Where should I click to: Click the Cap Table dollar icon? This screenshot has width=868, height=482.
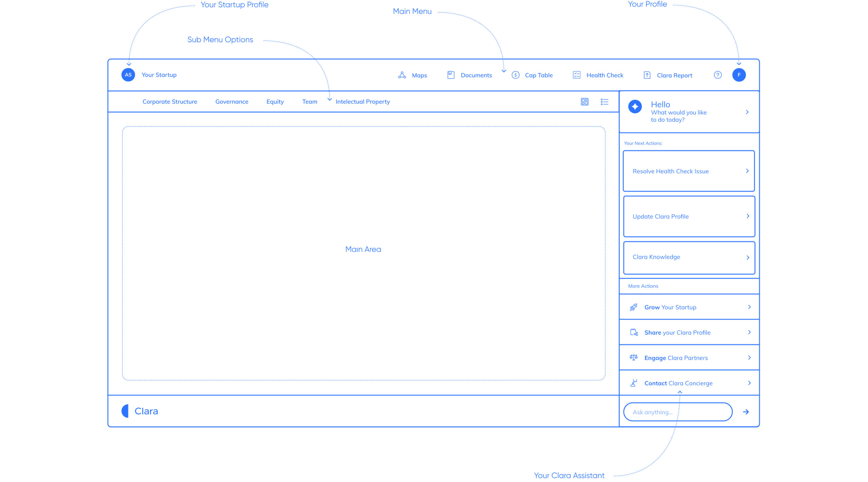coord(515,75)
